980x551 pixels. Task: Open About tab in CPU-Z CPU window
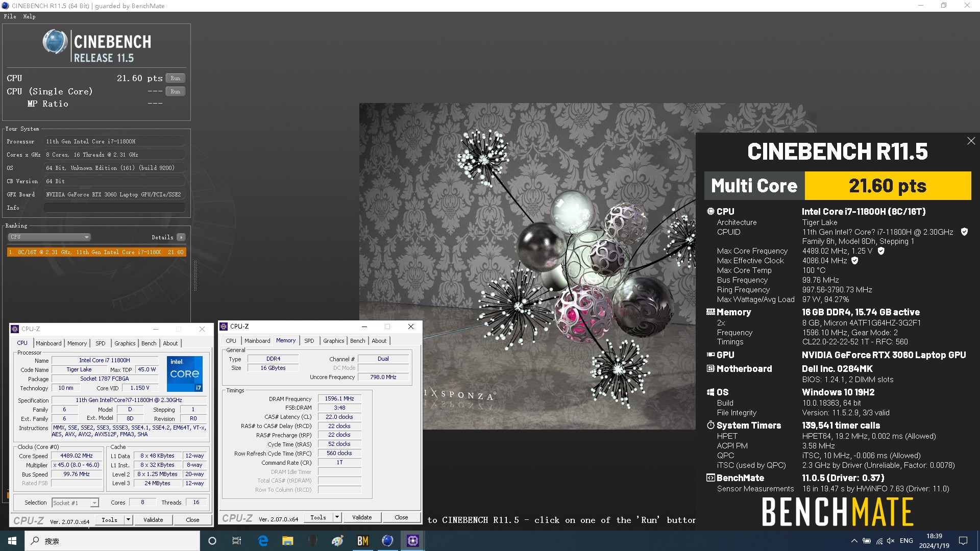170,343
